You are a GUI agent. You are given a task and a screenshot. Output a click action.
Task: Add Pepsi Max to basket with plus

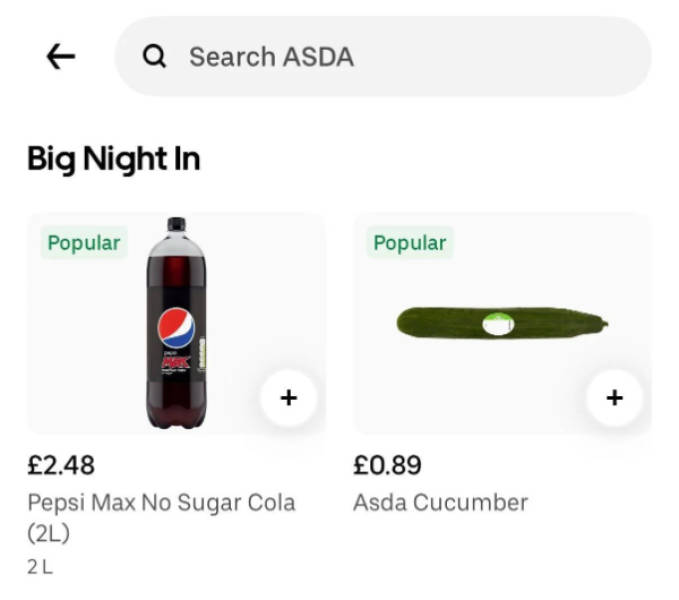pyautogui.click(x=288, y=398)
